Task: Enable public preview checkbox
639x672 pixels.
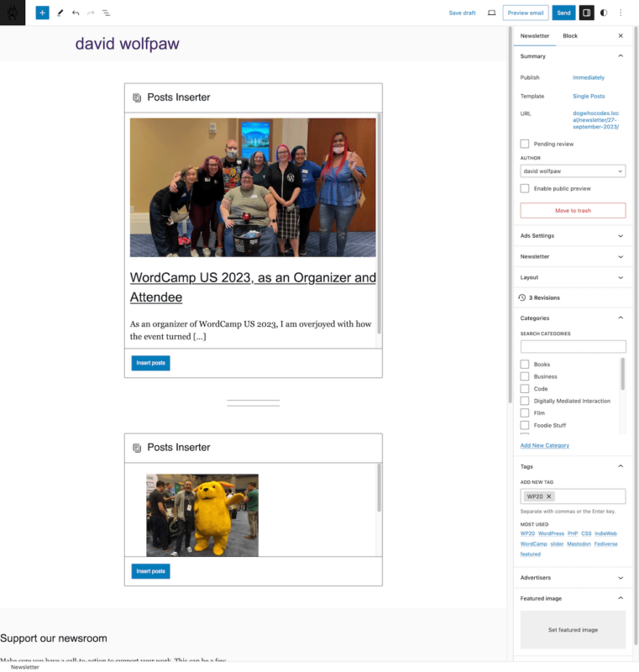Action: [x=525, y=188]
